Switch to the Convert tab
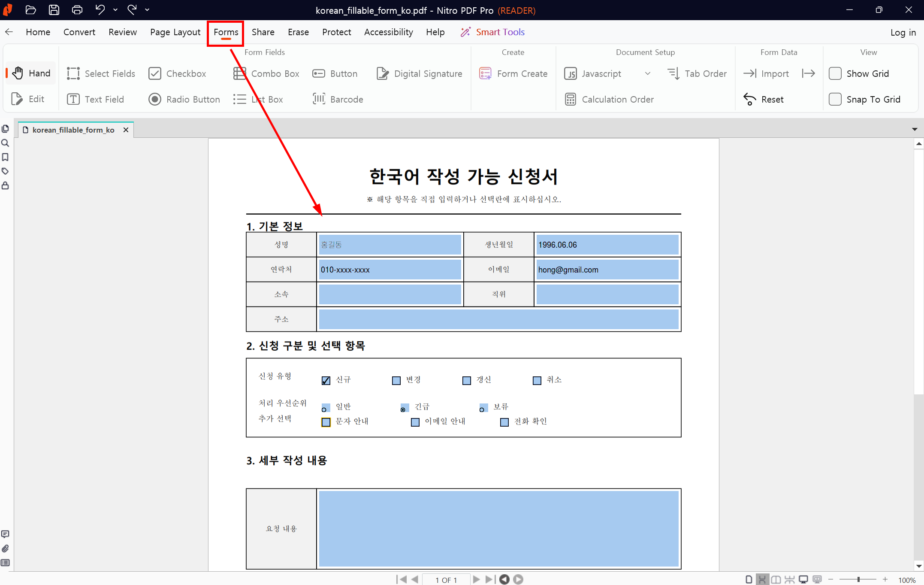The height and width of the screenshot is (585, 924). coord(79,32)
